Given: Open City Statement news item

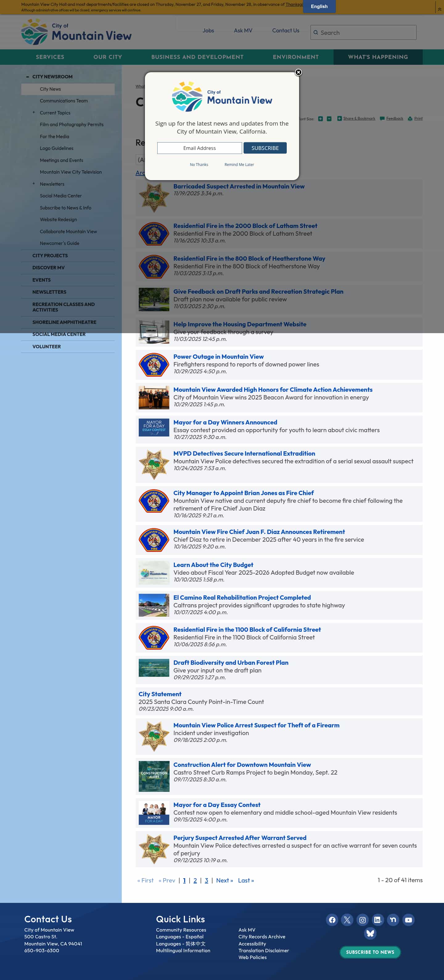Looking at the screenshot, I should pos(160,694).
